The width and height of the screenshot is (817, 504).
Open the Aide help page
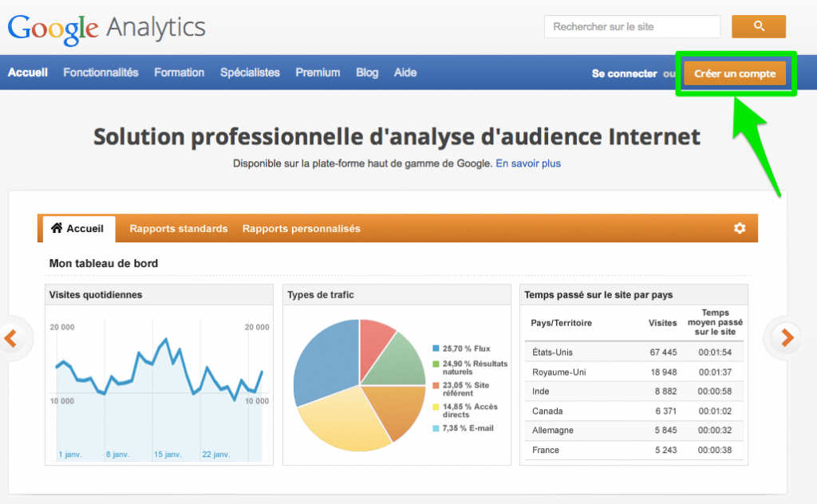point(405,73)
